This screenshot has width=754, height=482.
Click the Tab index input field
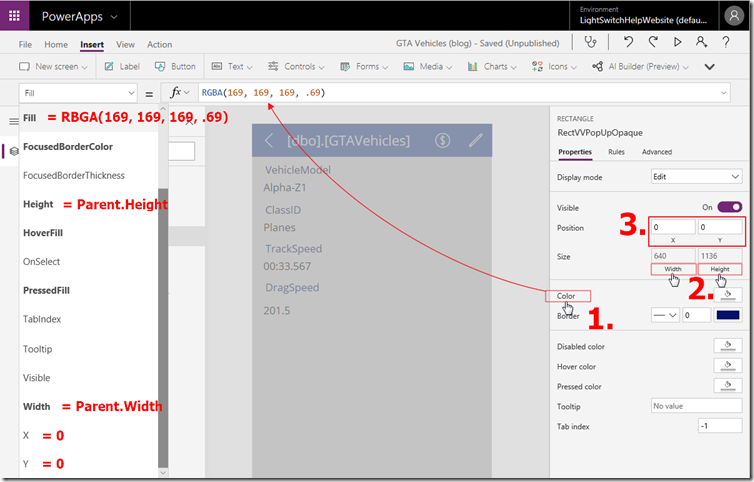tap(719, 426)
